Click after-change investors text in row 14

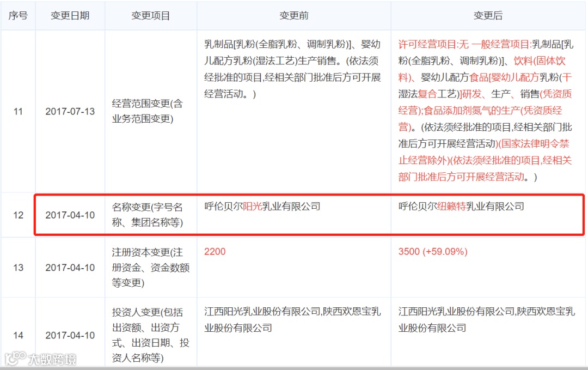click(x=486, y=320)
